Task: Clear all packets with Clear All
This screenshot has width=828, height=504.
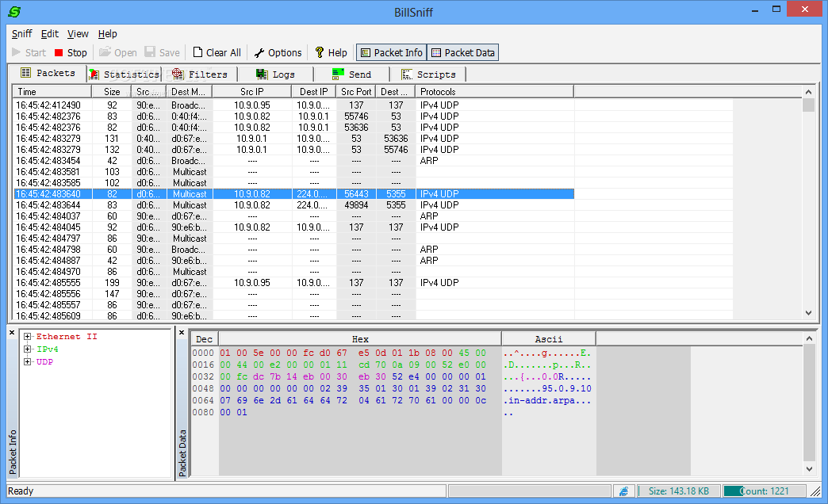Action: click(217, 52)
